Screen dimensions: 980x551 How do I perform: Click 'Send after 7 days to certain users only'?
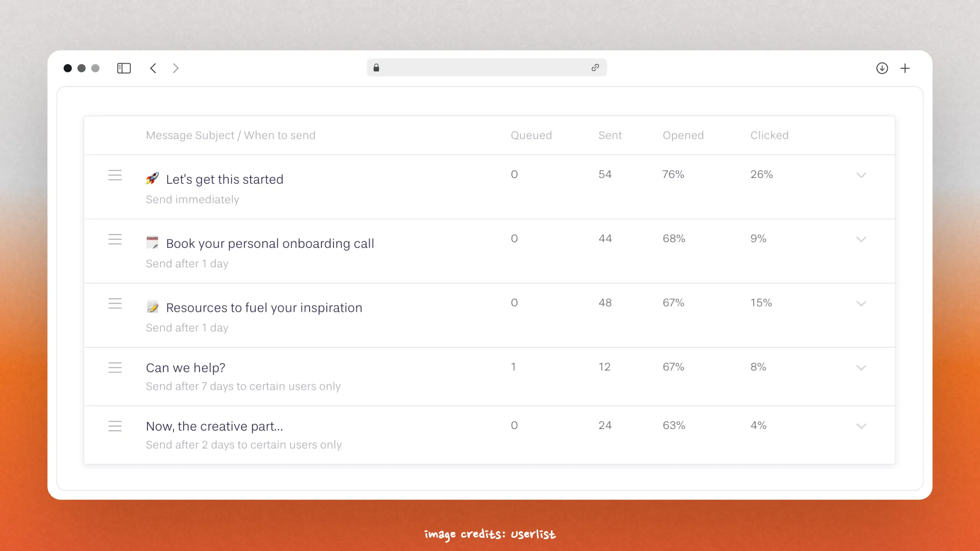243,386
